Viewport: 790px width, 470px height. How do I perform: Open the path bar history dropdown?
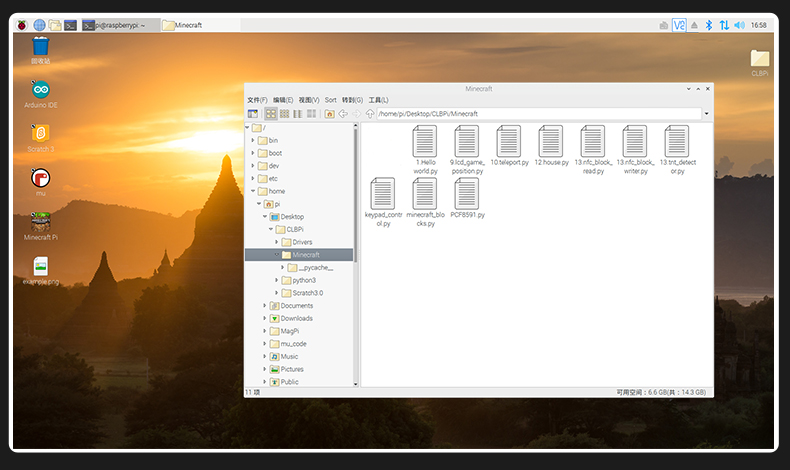click(x=707, y=114)
